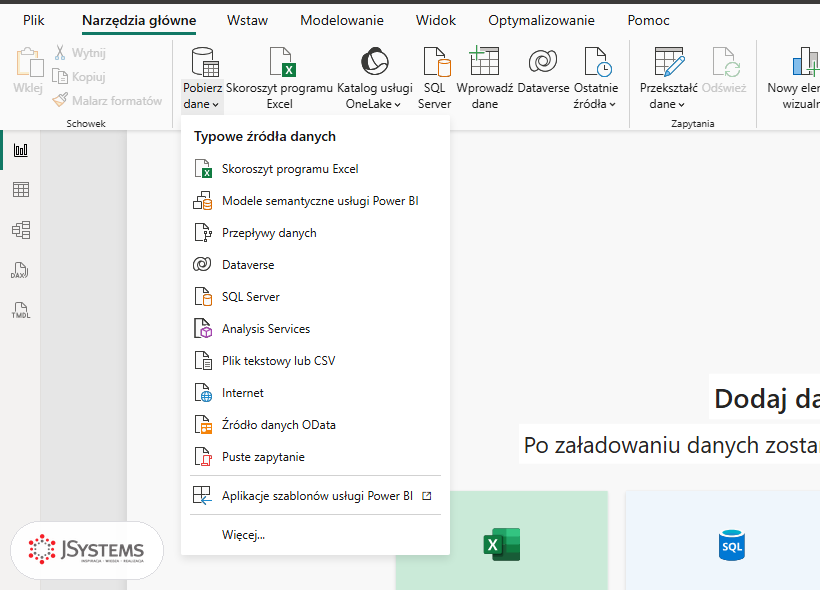The height and width of the screenshot is (590, 820).
Task: Open the Widok tab
Action: 436,20
